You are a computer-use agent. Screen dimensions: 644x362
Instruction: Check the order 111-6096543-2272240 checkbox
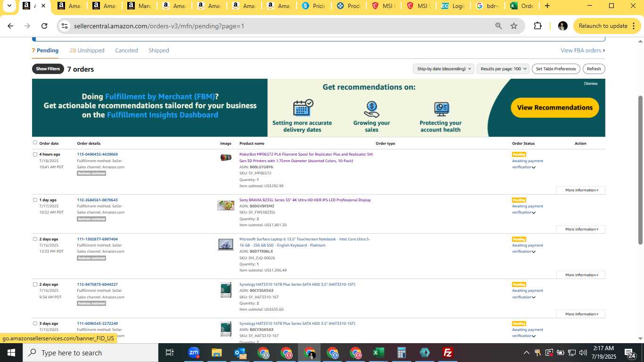pos(35,323)
